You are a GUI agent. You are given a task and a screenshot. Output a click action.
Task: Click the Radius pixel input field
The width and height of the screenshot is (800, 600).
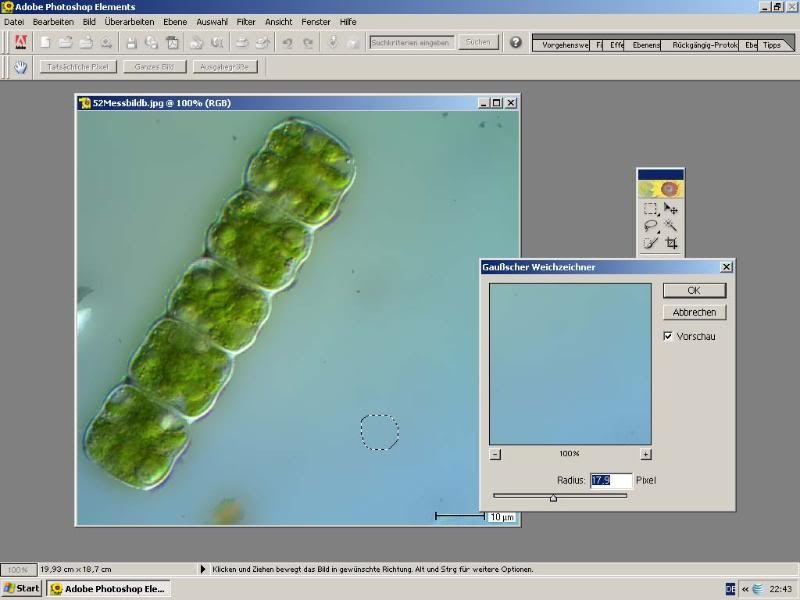(610, 481)
